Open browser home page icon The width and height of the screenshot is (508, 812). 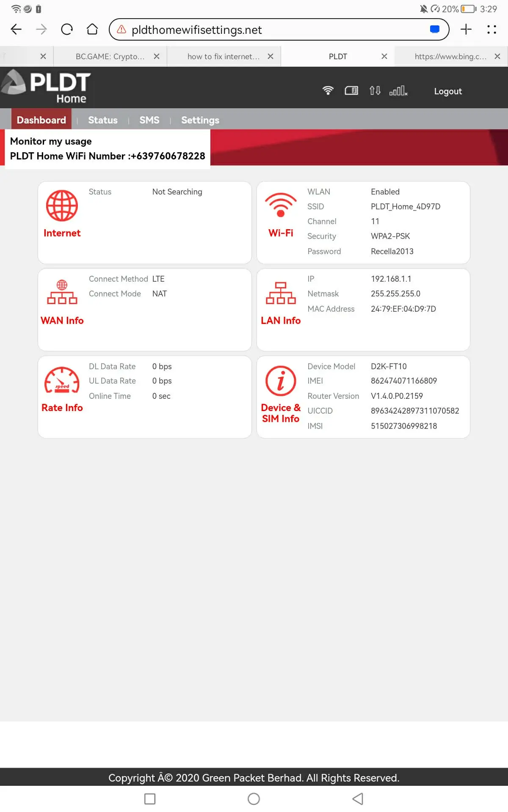92,29
